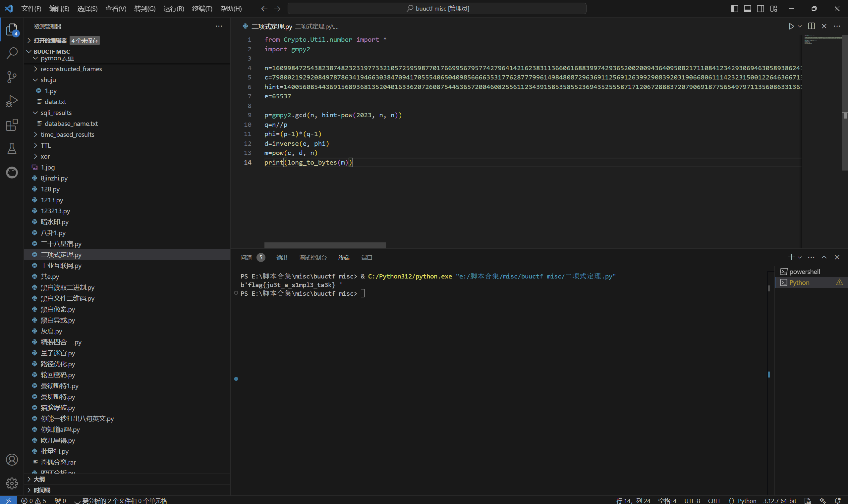This screenshot has width=848, height=504.
Task: Switch to the 输出 panel tab
Action: coord(282,257)
